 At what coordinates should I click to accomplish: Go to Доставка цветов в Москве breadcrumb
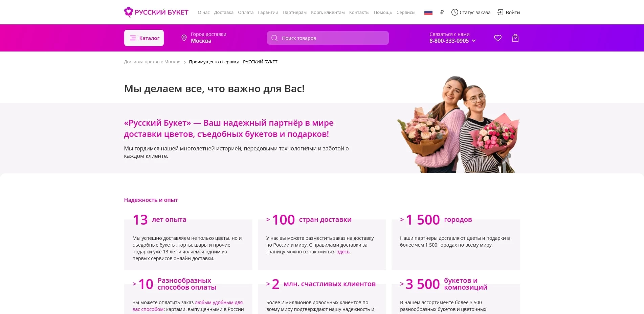pos(152,62)
